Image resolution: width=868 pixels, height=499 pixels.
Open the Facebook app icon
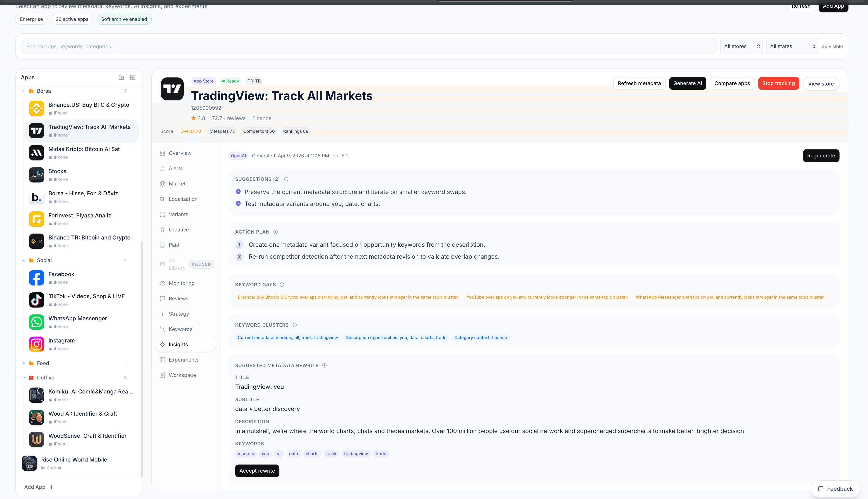36,278
